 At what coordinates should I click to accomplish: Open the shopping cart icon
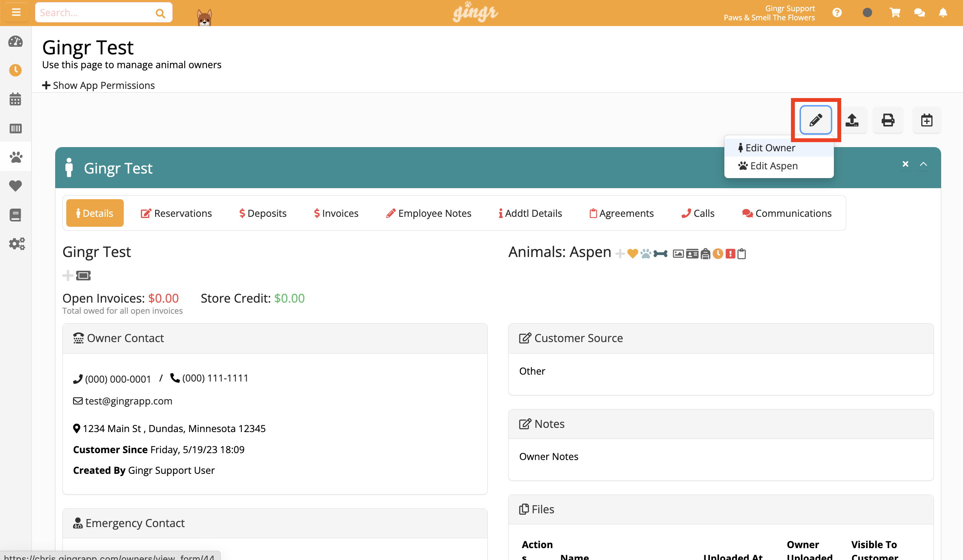[x=895, y=13]
